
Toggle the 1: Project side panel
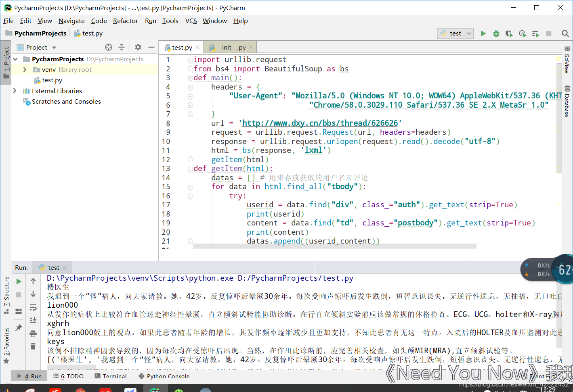click(6, 62)
